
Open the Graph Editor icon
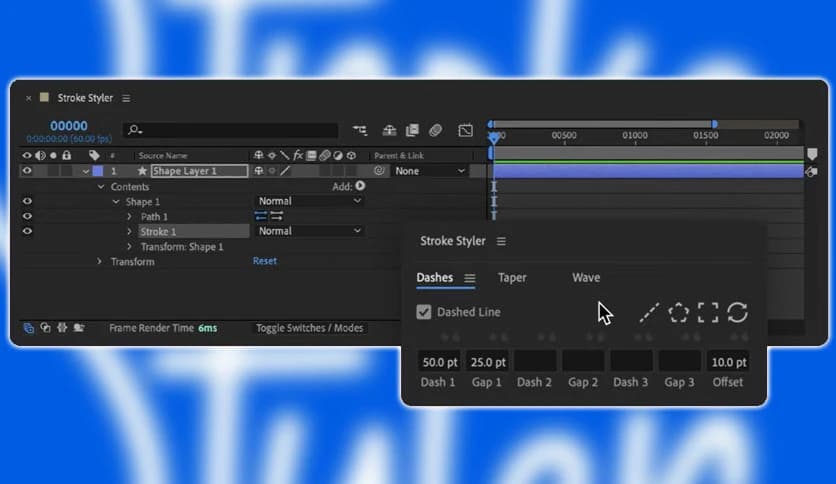[x=465, y=130]
